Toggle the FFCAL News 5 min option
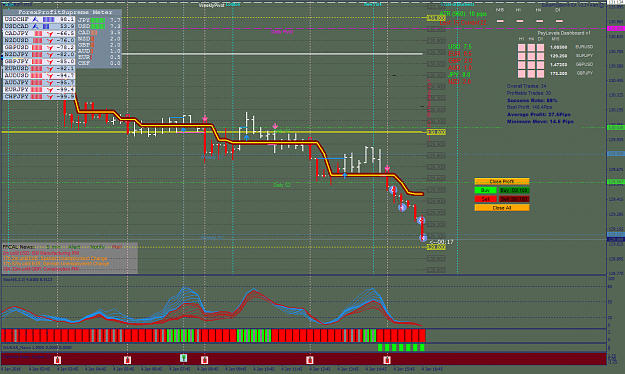 [x=53, y=247]
